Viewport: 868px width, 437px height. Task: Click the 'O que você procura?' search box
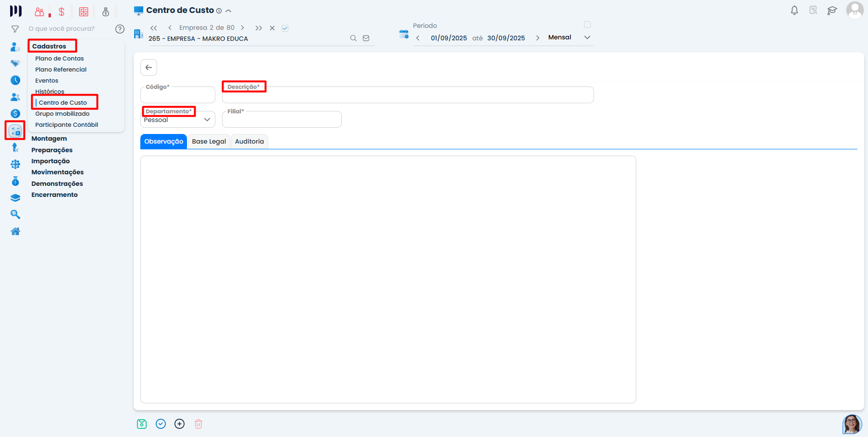pyautogui.click(x=62, y=29)
